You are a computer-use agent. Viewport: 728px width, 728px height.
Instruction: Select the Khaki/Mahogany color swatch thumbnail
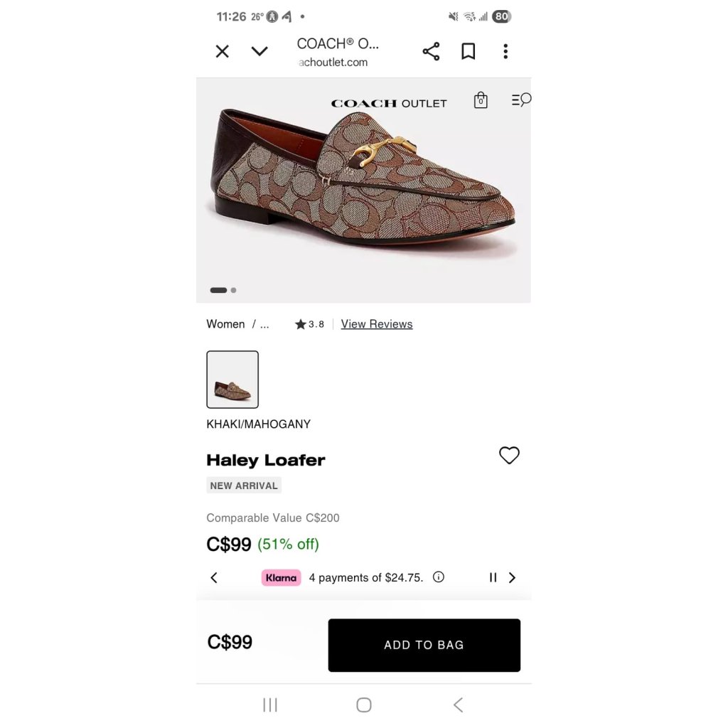232,380
